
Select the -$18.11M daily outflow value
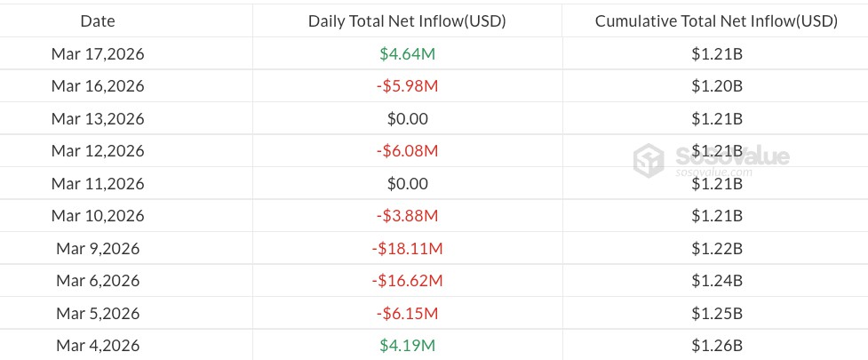[407, 249]
